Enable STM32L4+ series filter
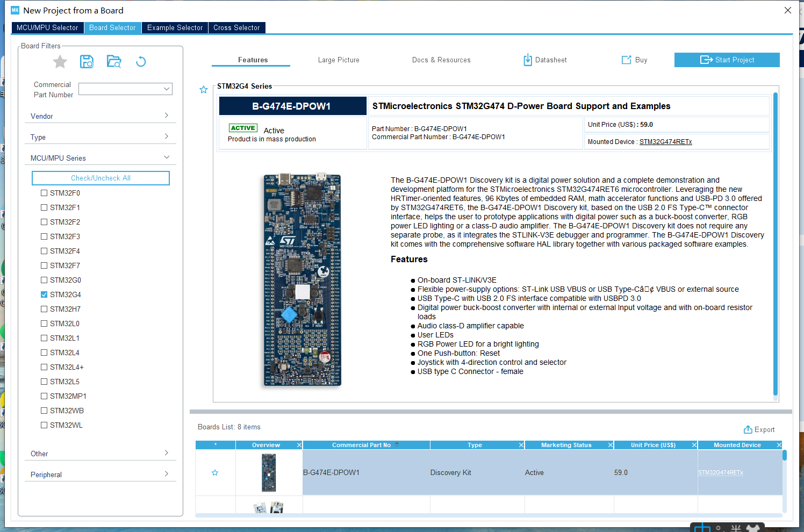 (44, 367)
